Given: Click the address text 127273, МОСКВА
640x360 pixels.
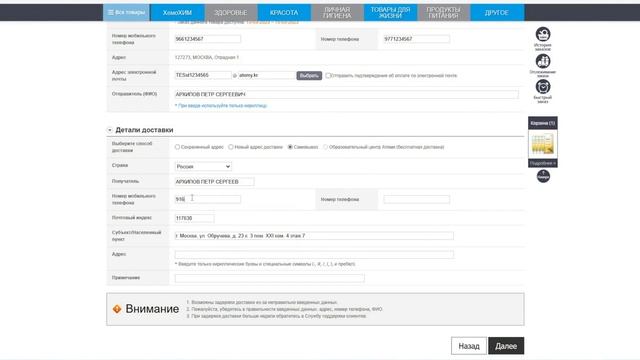Looking at the screenshot, I should (x=207, y=58).
